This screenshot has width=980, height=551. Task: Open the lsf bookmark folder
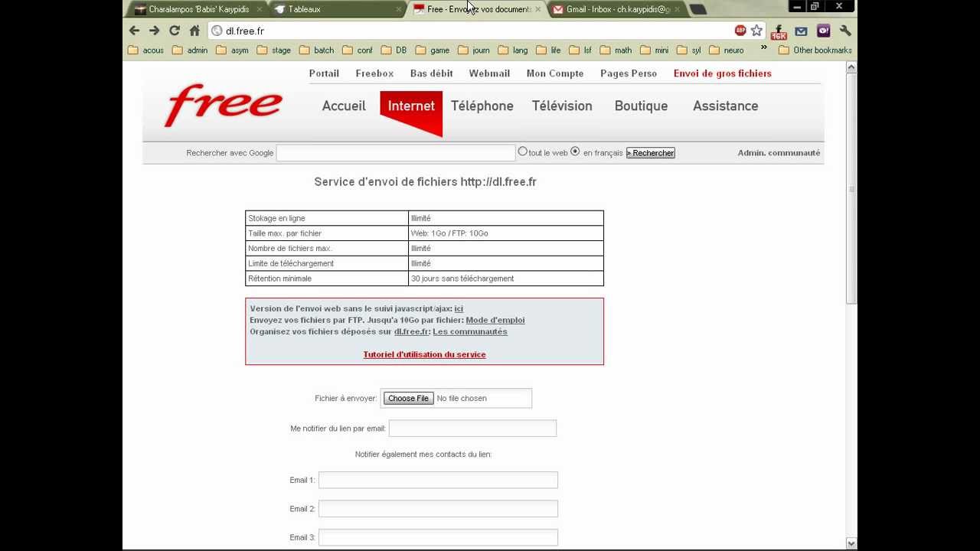click(580, 51)
